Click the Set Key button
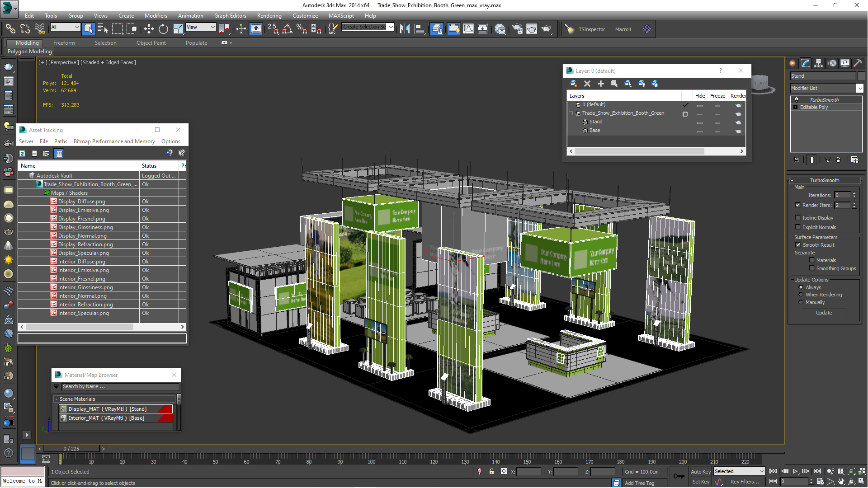868x488 pixels. [701, 482]
